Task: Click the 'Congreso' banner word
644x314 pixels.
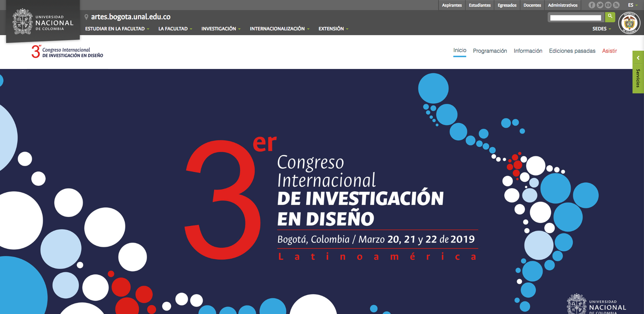Action: pyautogui.click(x=311, y=163)
